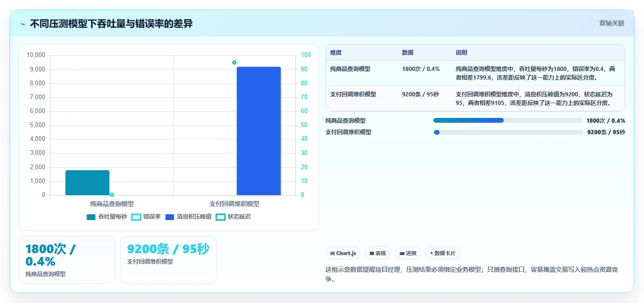The height and width of the screenshot is (303, 644).
Task: Click the chart title 不同压测模型下吞吐量与错误率的差异
Action: click(112, 23)
